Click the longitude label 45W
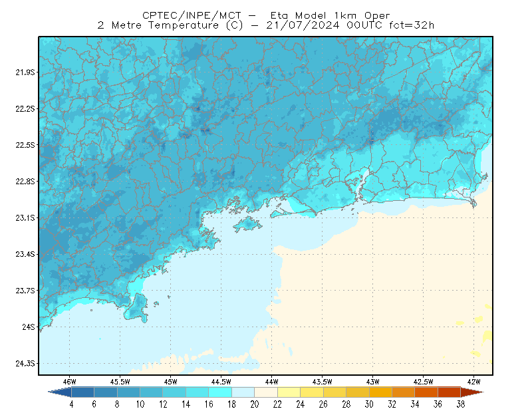 (x=171, y=382)
